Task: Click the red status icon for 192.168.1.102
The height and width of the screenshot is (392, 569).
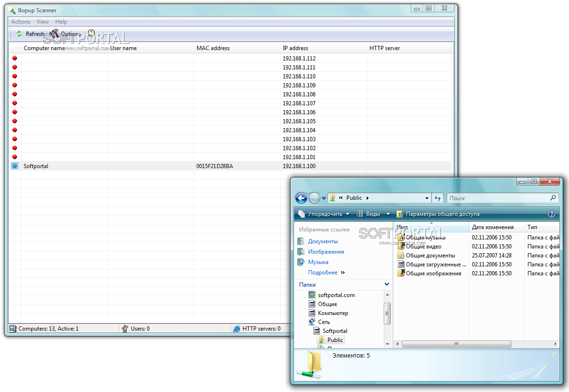Action: click(x=15, y=148)
